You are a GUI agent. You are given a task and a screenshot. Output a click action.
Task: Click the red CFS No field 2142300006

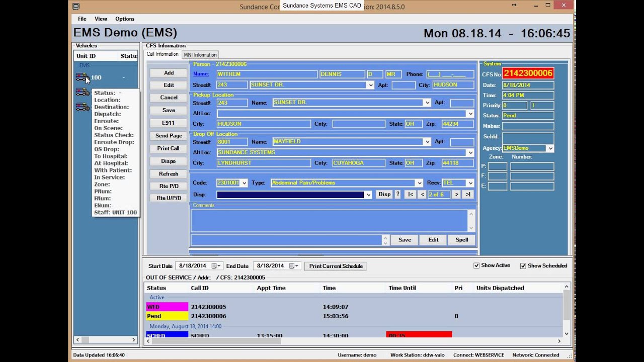[528, 73]
